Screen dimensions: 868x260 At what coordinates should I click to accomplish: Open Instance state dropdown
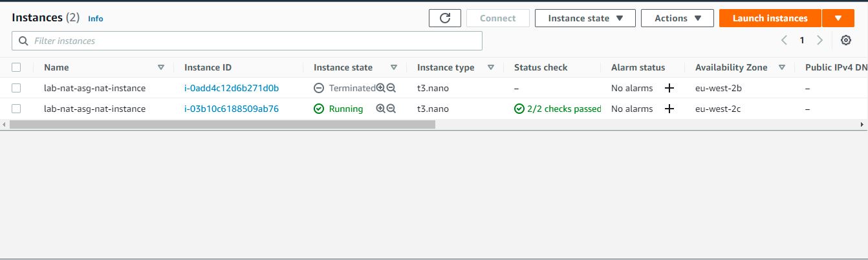pyautogui.click(x=585, y=18)
